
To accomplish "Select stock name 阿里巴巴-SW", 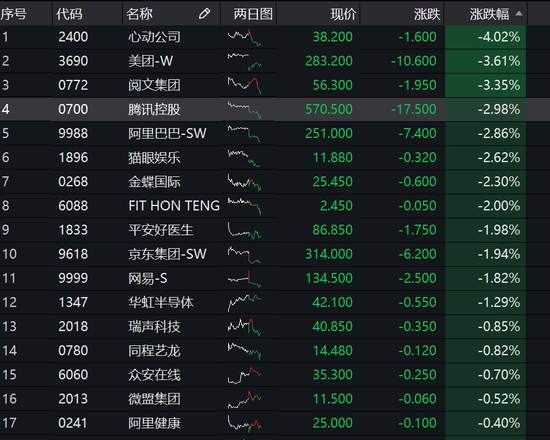I will pyautogui.click(x=167, y=134).
